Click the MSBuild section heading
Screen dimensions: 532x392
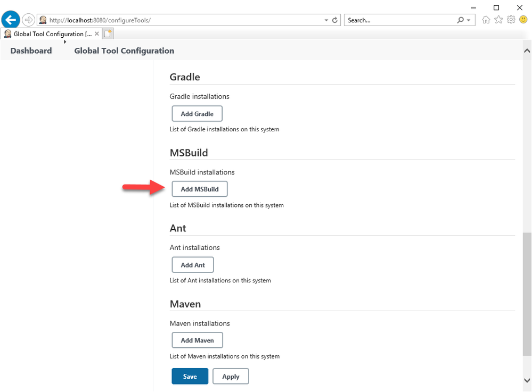click(x=189, y=153)
